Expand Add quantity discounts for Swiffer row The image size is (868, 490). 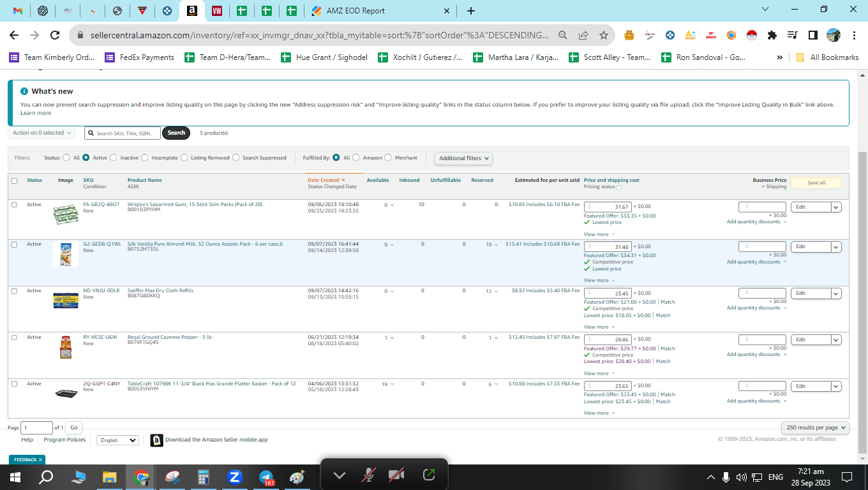[756, 308]
